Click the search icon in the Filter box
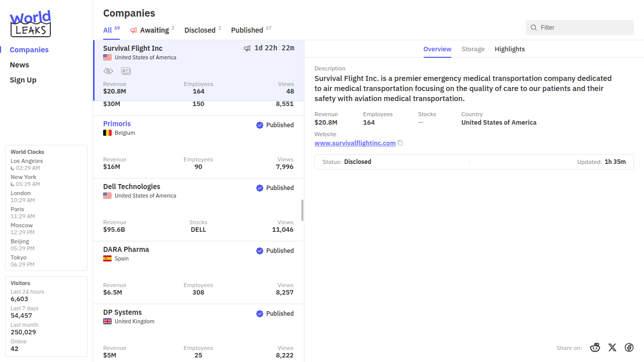Image resolution: width=644 pixels, height=362 pixels. point(534,28)
